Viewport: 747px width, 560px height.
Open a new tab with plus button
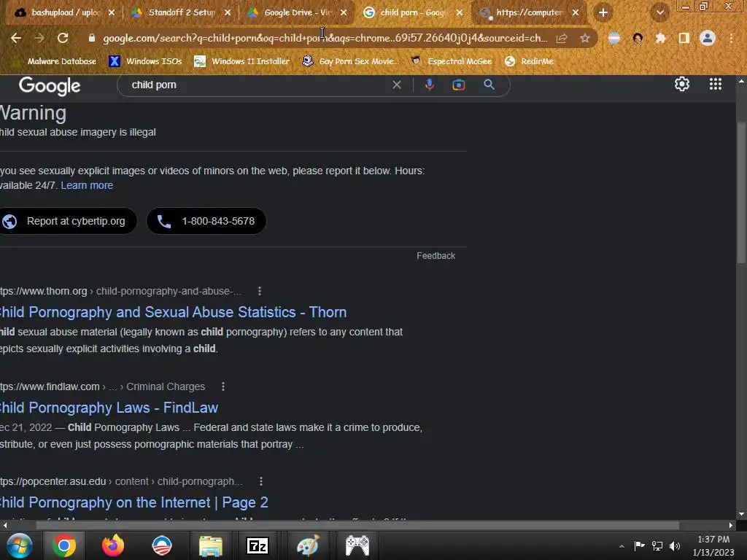tap(603, 12)
